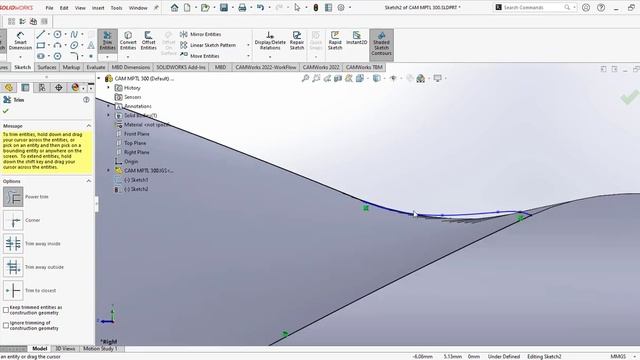Click the Rebuild traffic light icon
640x360 pixels.
pos(316,7)
